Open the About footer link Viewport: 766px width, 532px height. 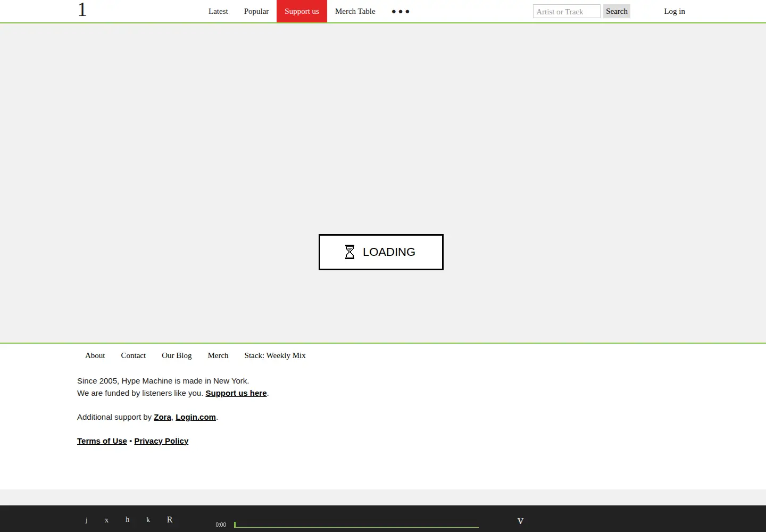(x=95, y=355)
